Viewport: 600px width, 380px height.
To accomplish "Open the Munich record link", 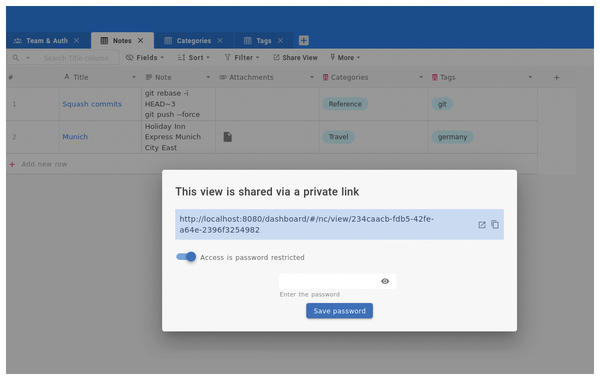I will 75,137.
